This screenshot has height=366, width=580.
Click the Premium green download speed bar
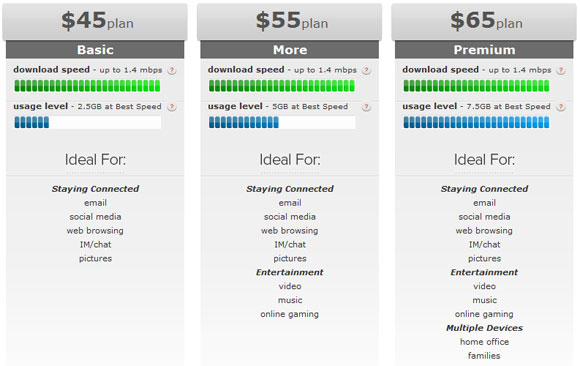tap(476, 86)
